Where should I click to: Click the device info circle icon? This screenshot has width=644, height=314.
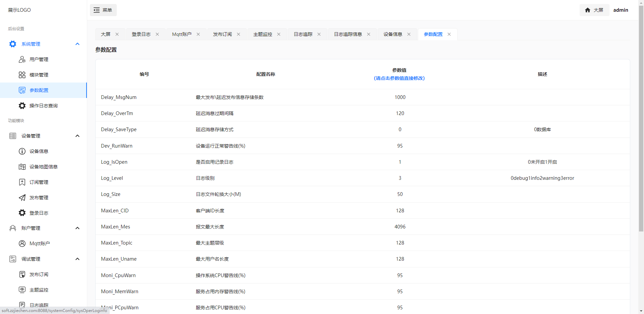[22, 151]
